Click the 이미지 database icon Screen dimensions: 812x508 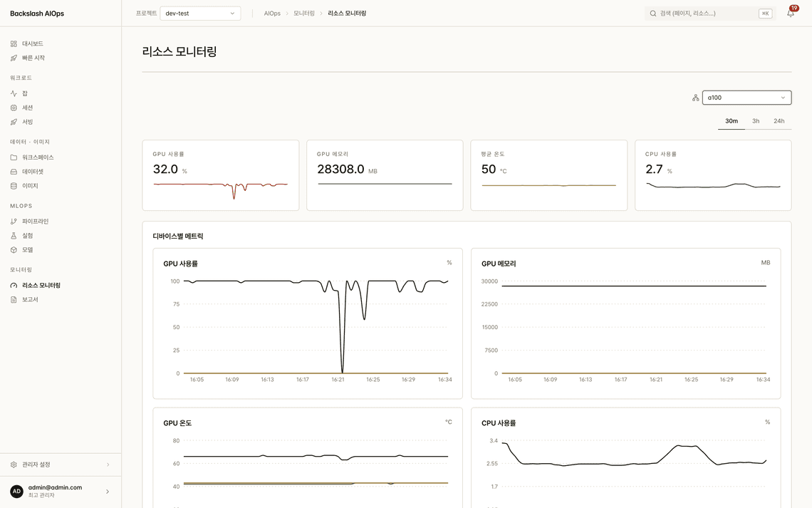click(x=14, y=186)
